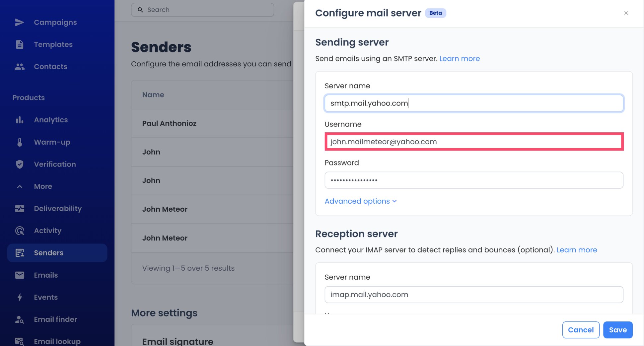Click the Emails envelope icon
The height and width of the screenshot is (346, 644).
point(20,275)
